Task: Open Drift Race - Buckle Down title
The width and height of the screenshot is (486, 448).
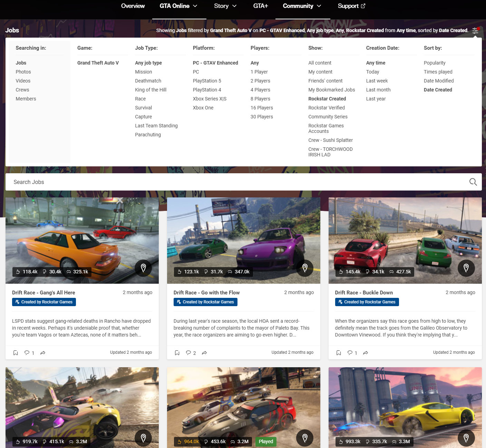Action: point(364,292)
